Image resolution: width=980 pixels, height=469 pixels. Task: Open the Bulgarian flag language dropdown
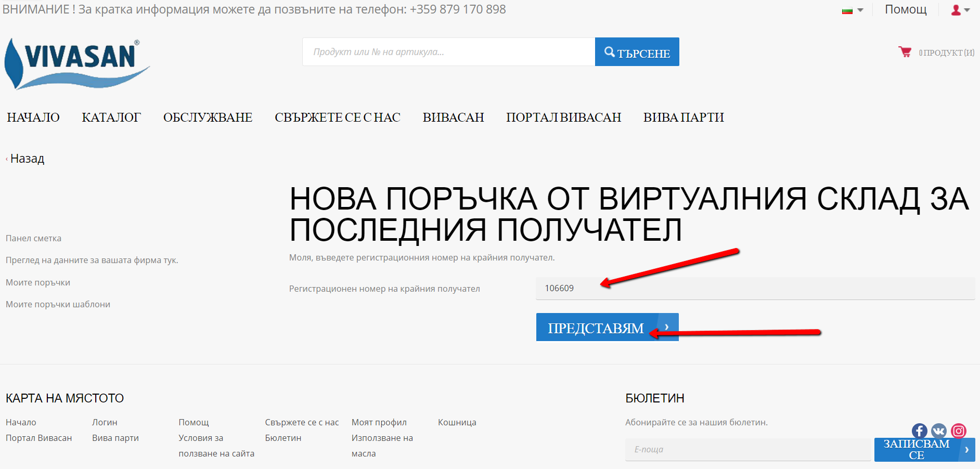[853, 10]
